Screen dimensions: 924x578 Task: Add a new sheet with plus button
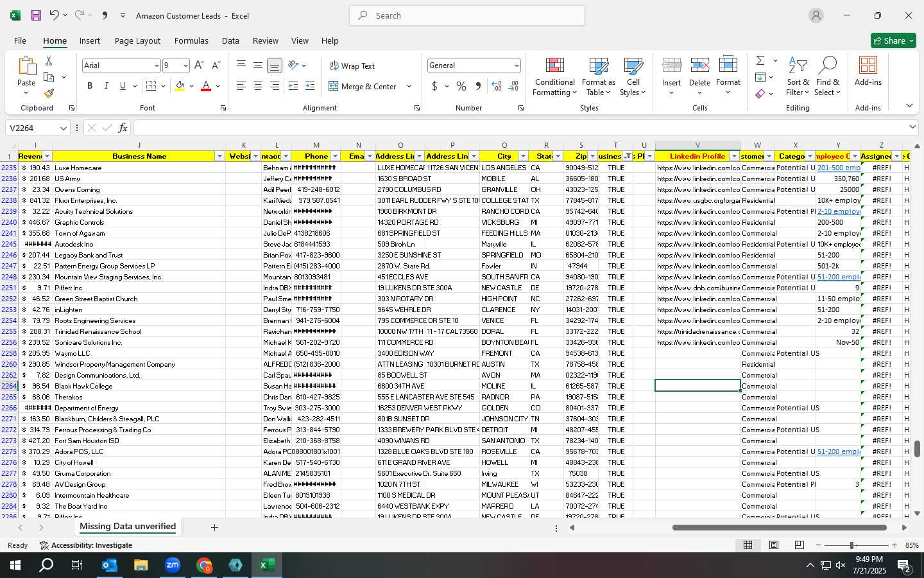[x=214, y=527]
